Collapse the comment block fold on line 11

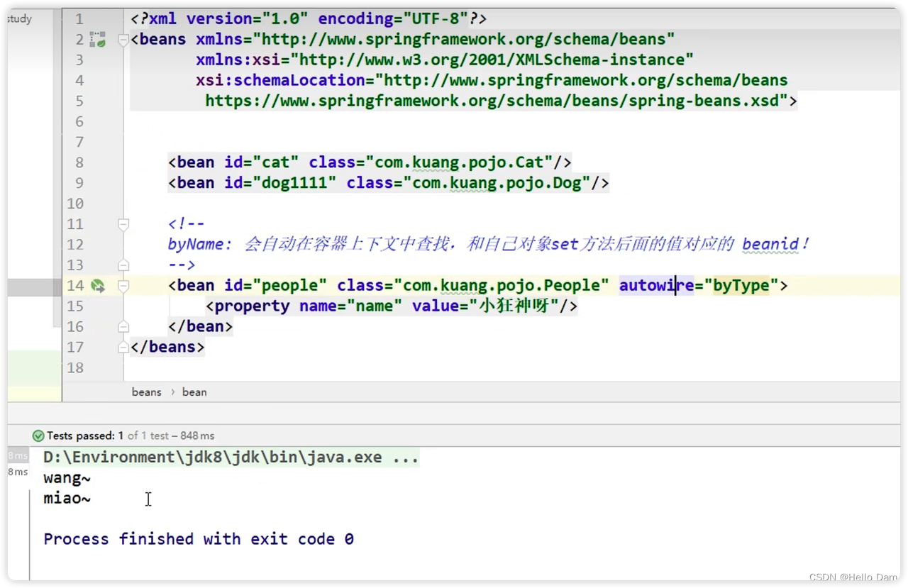[123, 224]
